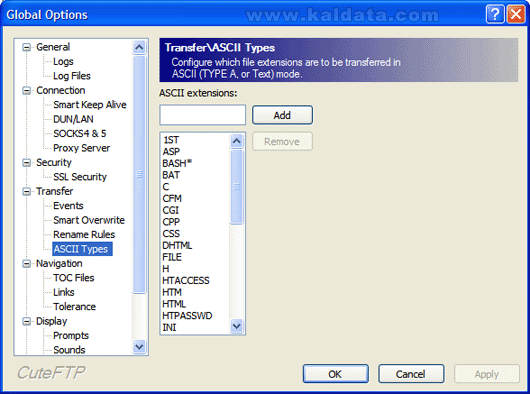Click the Apply button

[486, 374]
